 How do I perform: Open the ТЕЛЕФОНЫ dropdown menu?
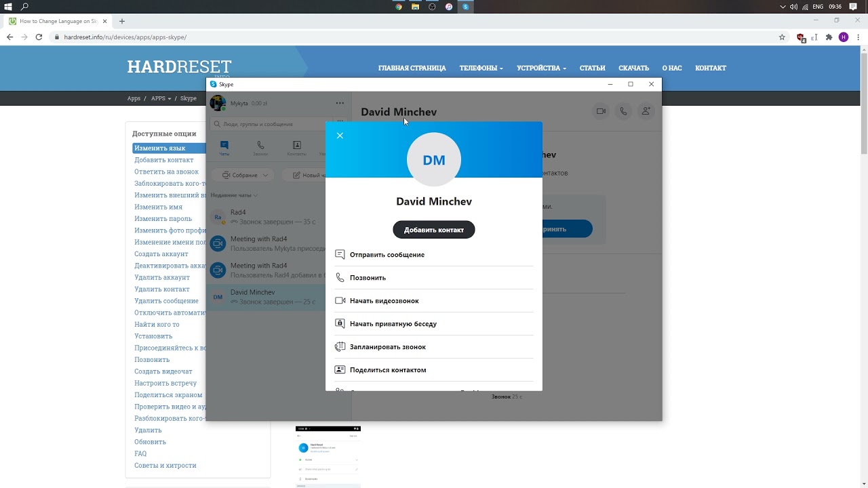click(x=481, y=68)
